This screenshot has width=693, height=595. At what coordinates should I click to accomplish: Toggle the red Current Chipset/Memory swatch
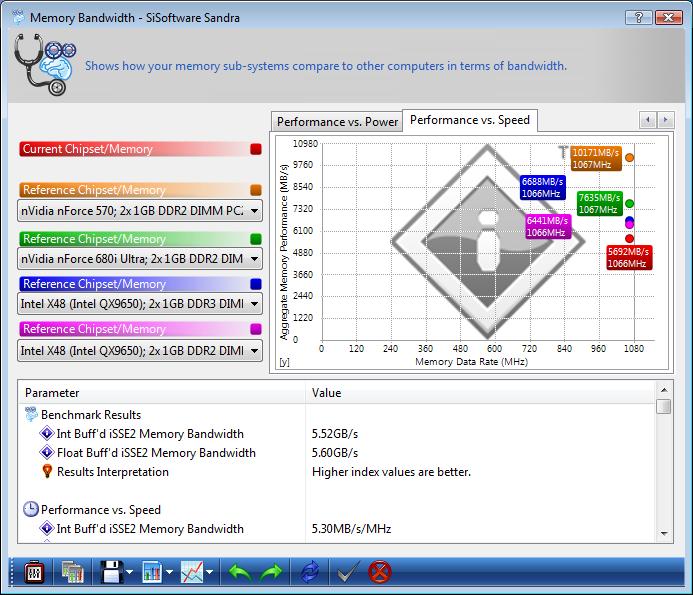255,149
